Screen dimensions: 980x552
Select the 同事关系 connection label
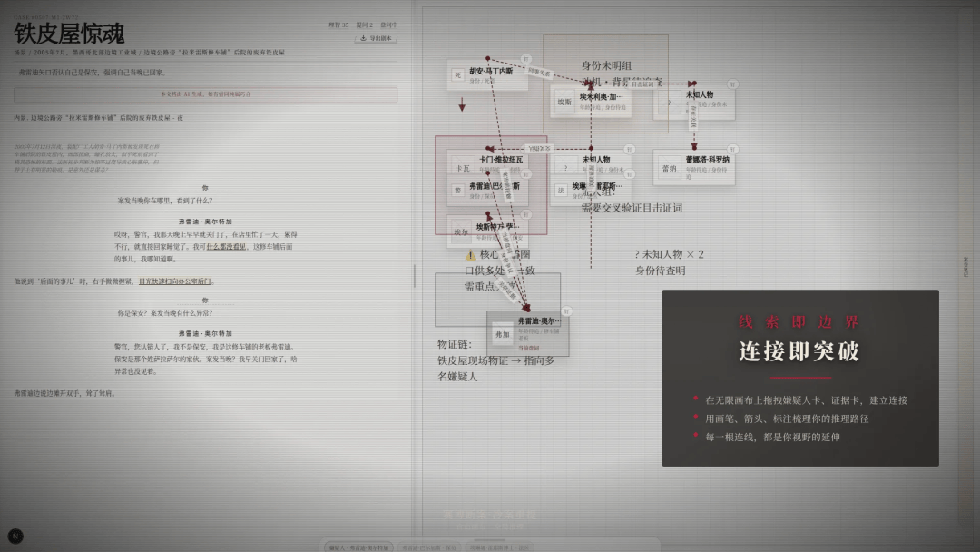click(x=539, y=73)
